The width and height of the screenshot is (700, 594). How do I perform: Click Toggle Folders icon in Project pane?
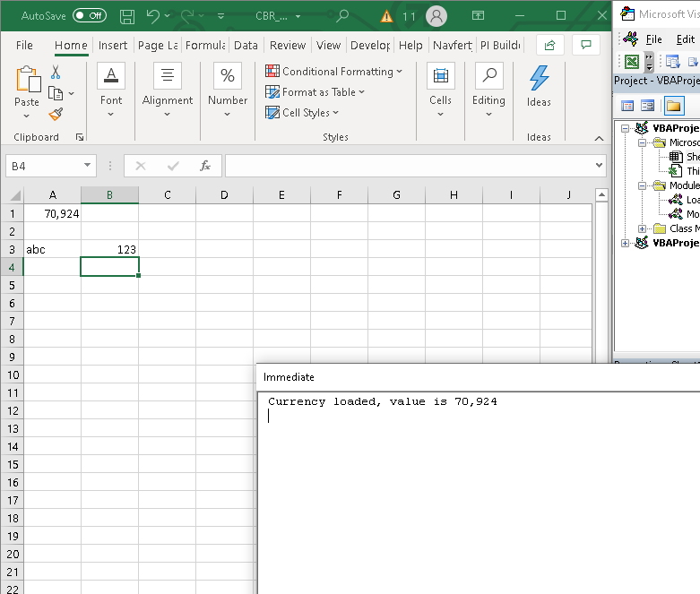pyautogui.click(x=674, y=106)
